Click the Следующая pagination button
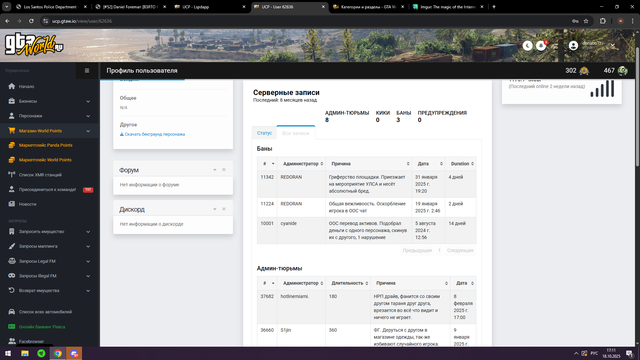Screen dimensions: 640x360 [x=460, y=250]
